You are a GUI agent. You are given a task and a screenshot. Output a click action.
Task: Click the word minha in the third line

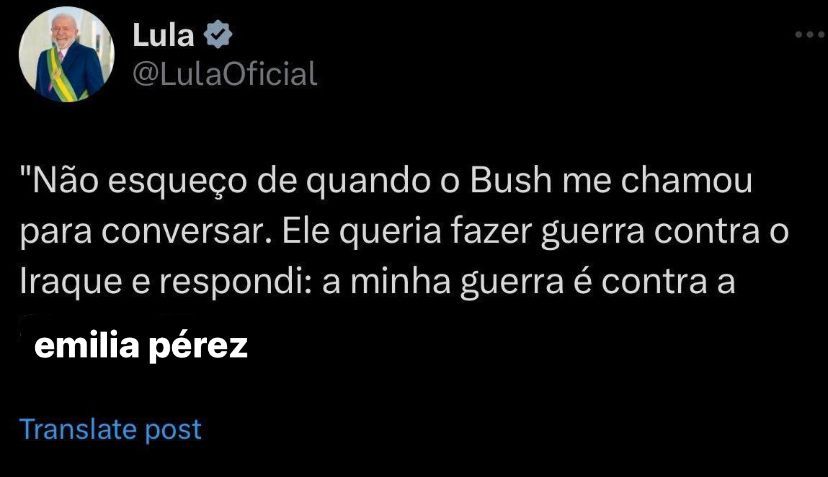click(x=400, y=282)
